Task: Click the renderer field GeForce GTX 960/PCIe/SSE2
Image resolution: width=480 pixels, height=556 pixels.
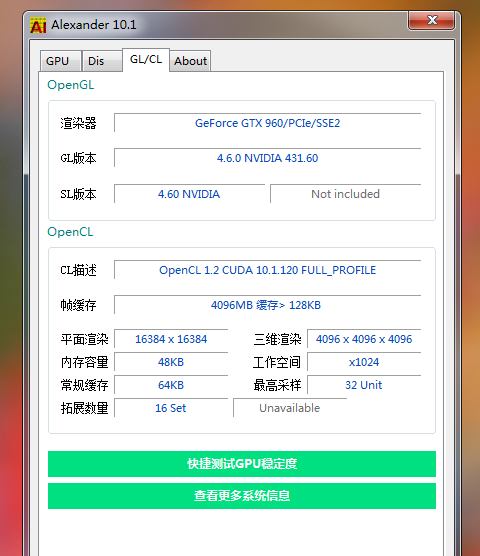Action: [268, 123]
